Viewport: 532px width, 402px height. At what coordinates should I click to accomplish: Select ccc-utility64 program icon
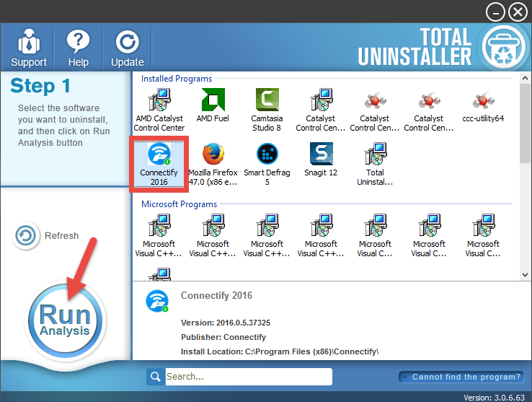coord(483,106)
